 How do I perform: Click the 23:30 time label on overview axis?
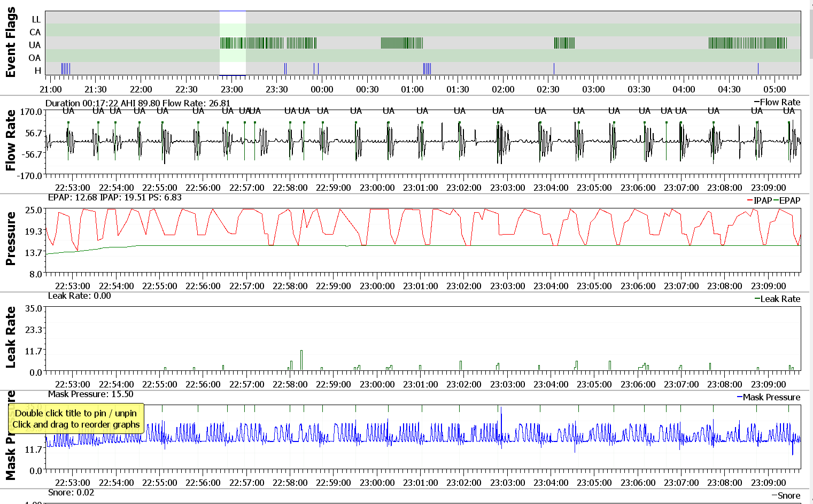click(277, 89)
